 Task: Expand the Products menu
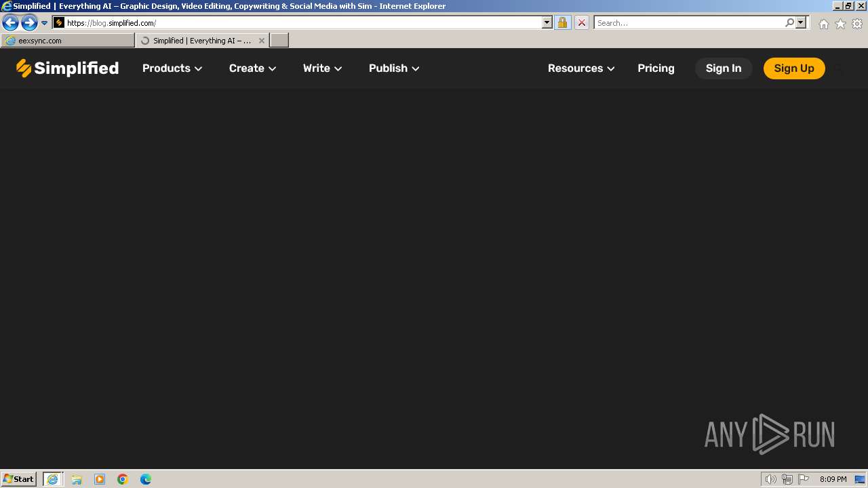pyautogui.click(x=172, y=68)
